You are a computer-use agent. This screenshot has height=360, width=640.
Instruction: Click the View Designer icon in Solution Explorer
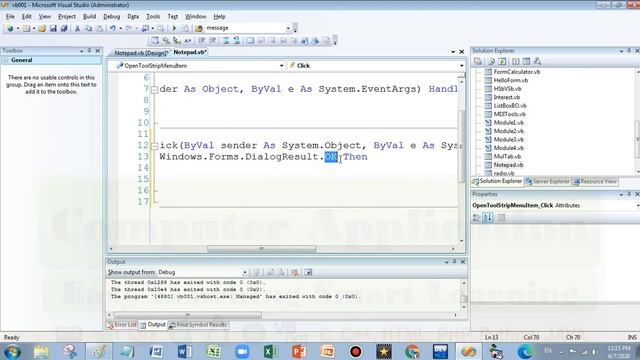pyautogui.click(x=527, y=61)
